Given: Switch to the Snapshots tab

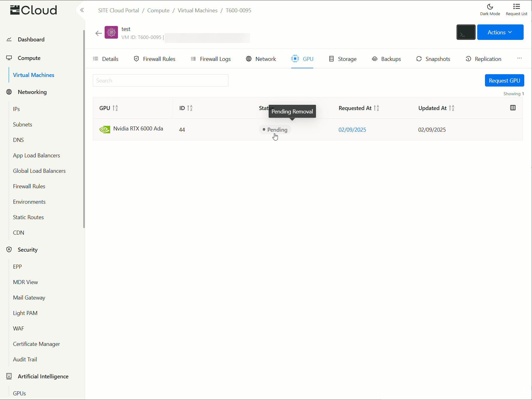Looking at the screenshot, I should [x=433, y=59].
